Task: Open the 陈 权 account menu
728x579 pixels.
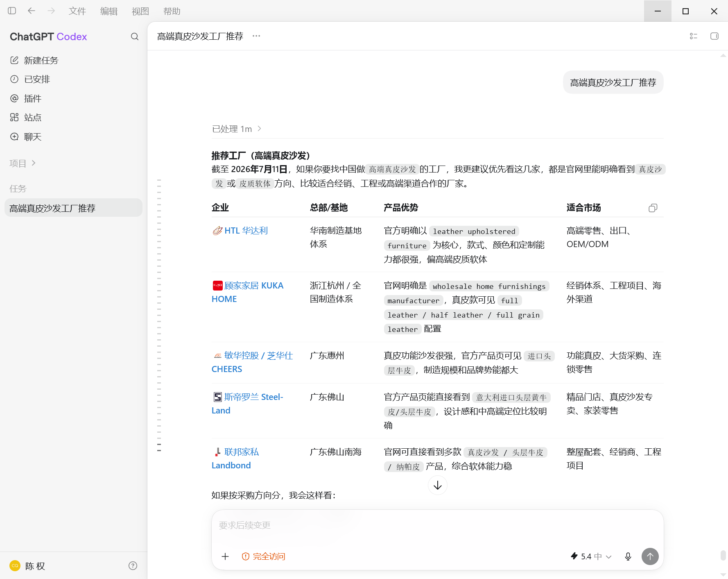Action: [27, 565]
